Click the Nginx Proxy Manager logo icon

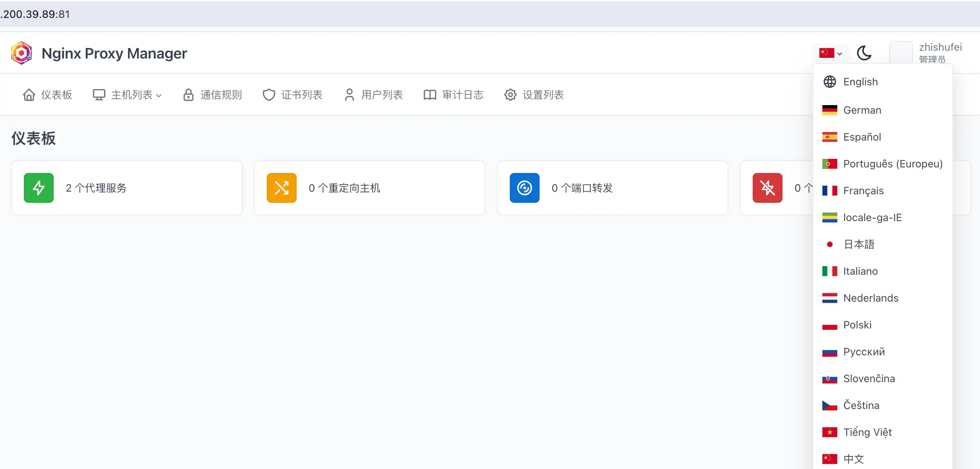(x=21, y=53)
